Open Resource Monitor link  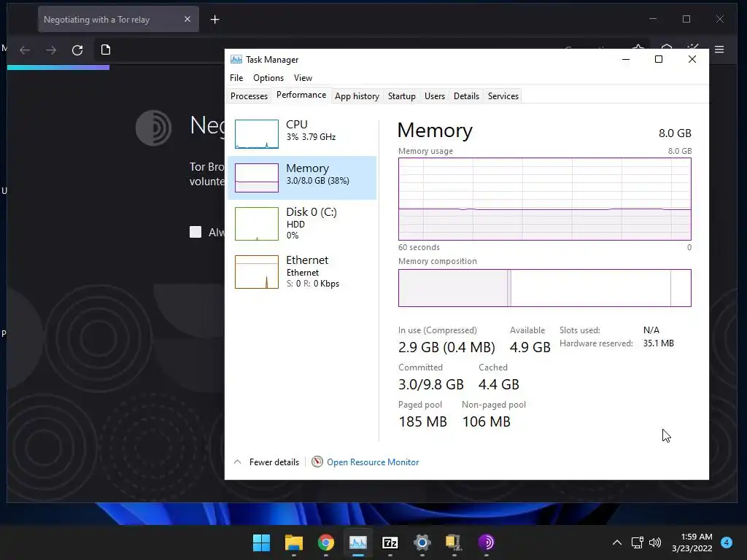373,462
